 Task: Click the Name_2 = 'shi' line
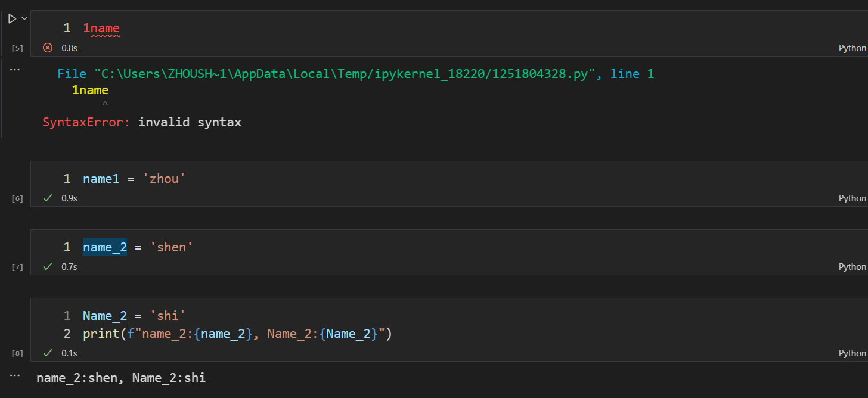[134, 315]
